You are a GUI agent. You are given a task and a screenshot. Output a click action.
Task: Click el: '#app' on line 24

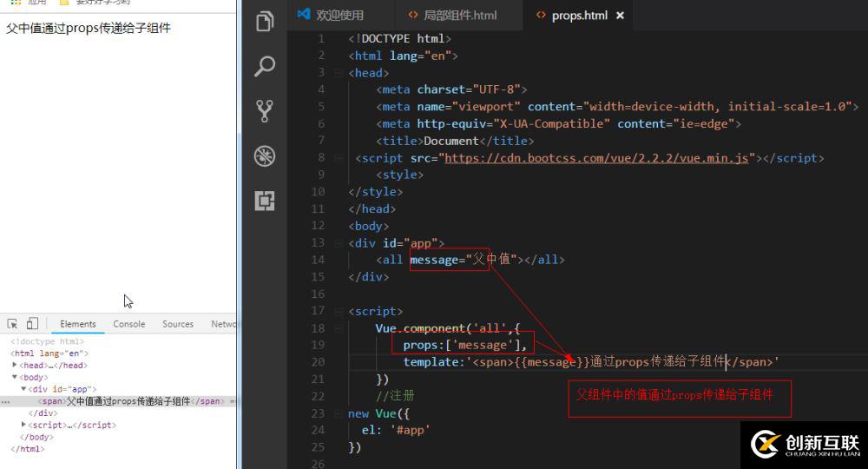397,430
